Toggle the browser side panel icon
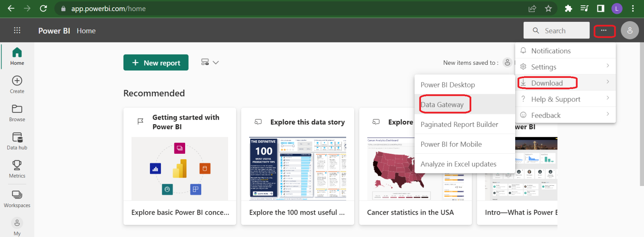The image size is (644, 237). pos(601,8)
